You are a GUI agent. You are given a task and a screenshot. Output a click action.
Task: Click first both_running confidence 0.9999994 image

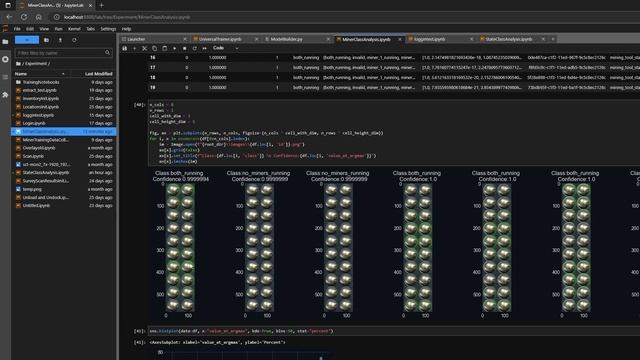click(x=180, y=247)
